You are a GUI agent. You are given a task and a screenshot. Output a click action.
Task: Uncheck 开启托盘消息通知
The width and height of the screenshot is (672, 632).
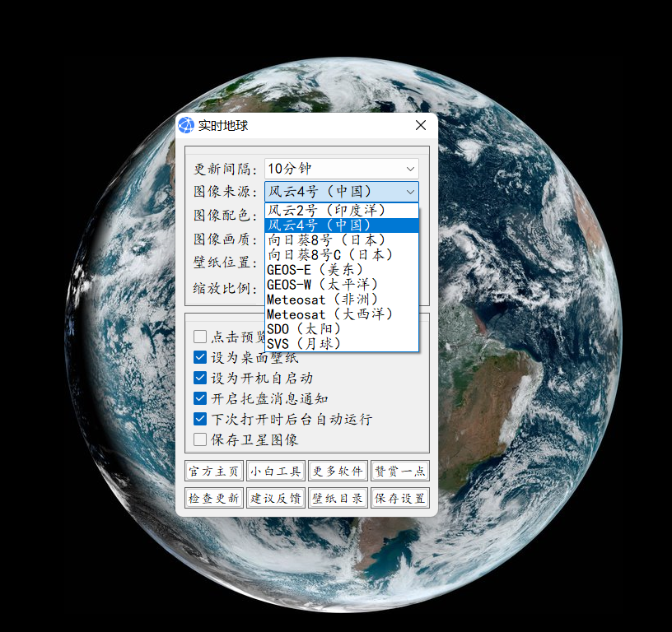click(x=200, y=398)
